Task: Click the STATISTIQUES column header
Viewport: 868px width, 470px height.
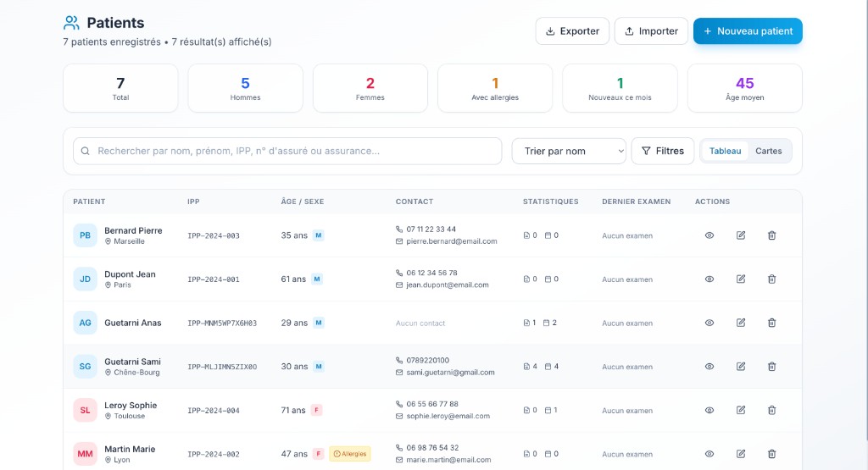Action: (x=550, y=202)
